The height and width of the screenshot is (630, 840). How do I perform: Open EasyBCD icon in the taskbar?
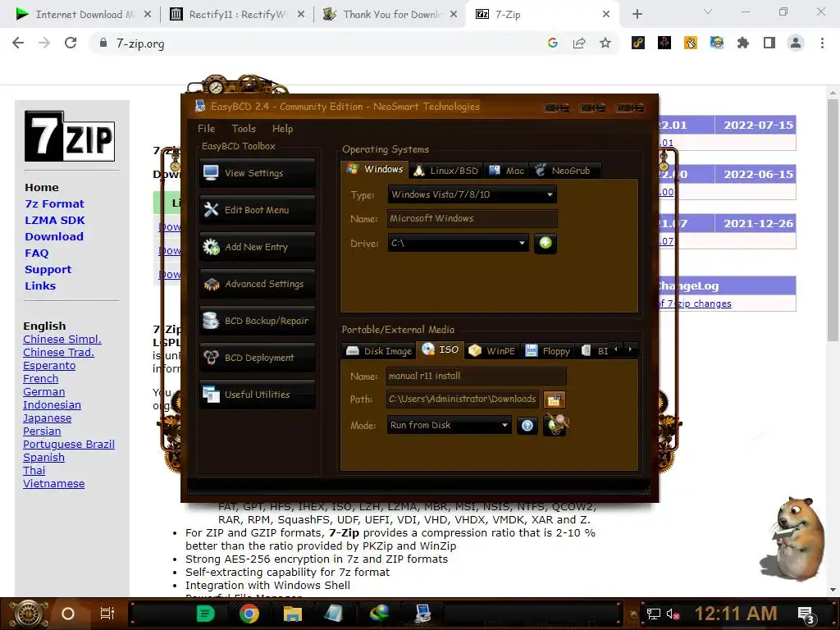[x=422, y=614]
